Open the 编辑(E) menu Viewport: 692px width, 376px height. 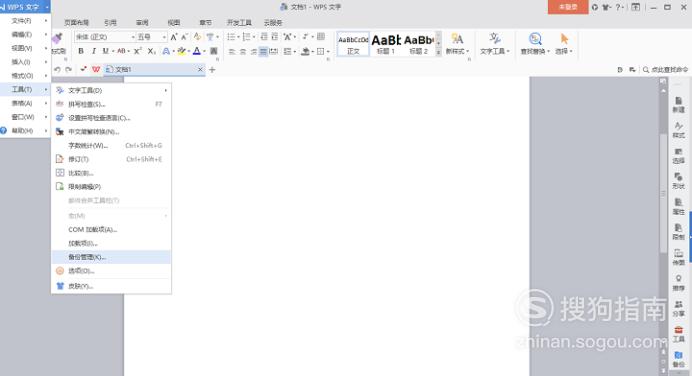(25, 34)
